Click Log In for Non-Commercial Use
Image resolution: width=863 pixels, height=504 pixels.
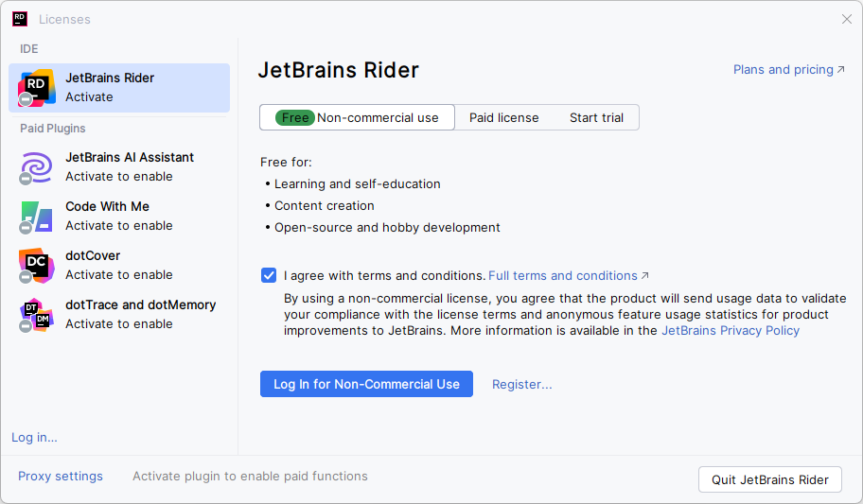click(366, 384)
